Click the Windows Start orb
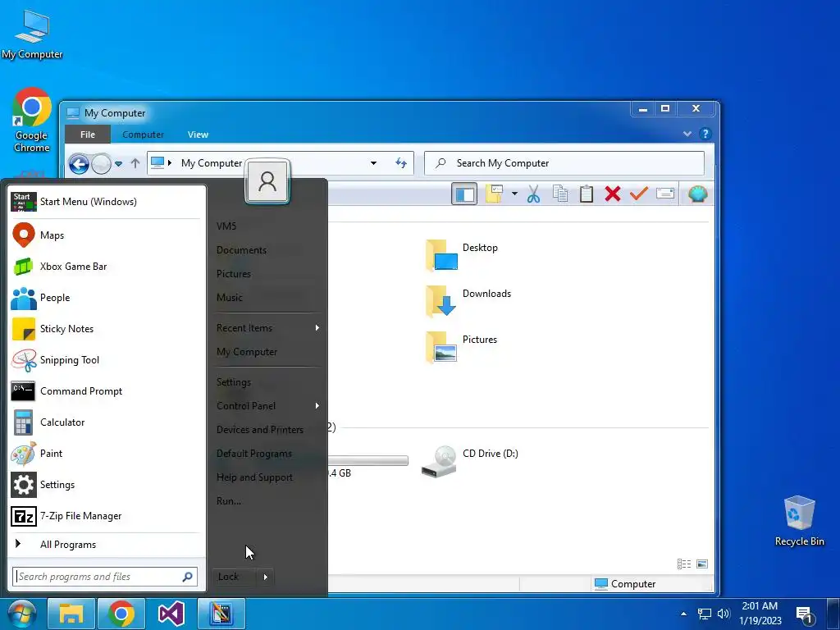Screen dimensions: 840x630 click(21, 614)
